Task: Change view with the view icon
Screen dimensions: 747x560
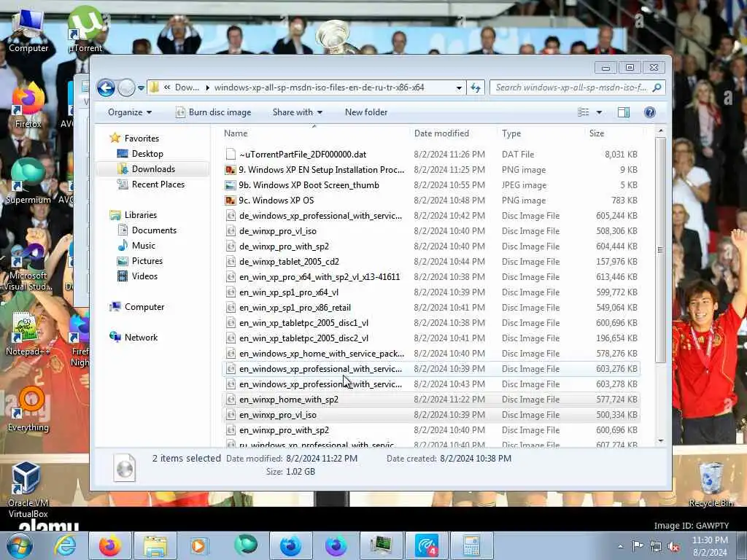Action: [583, 112]
